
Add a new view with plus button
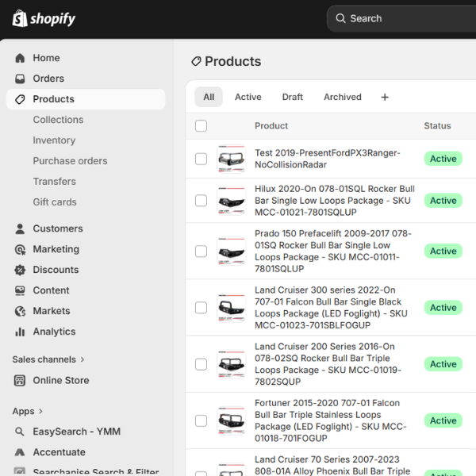[x=385, y=97]
